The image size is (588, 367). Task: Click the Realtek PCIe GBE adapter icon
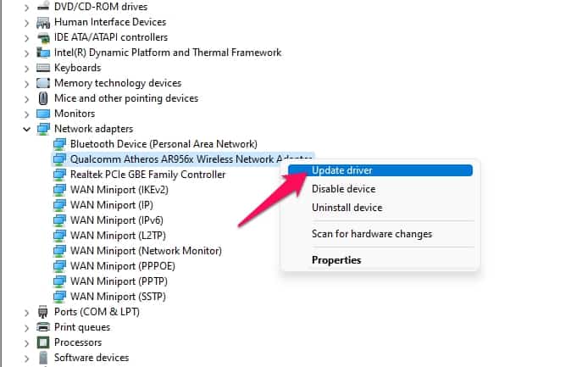click(59, 175)
